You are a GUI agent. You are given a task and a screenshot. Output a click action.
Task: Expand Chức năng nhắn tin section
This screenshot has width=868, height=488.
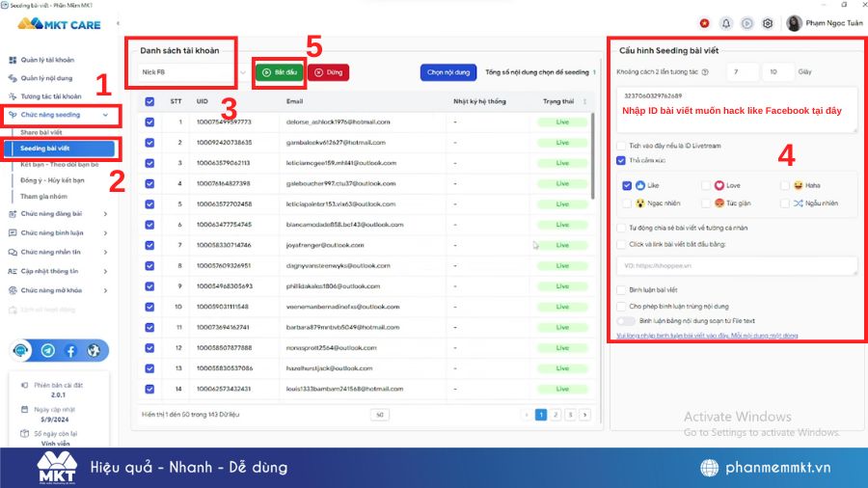tap(105, 253)
